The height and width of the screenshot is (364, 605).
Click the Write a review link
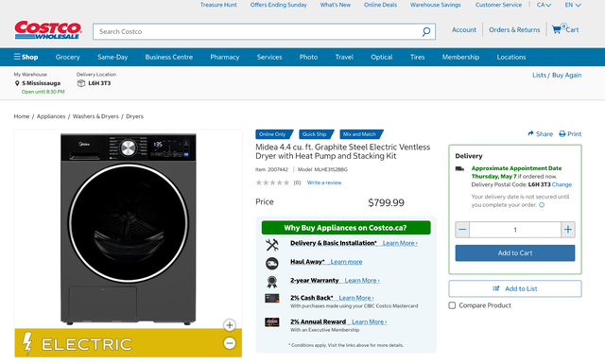point(324,182)
